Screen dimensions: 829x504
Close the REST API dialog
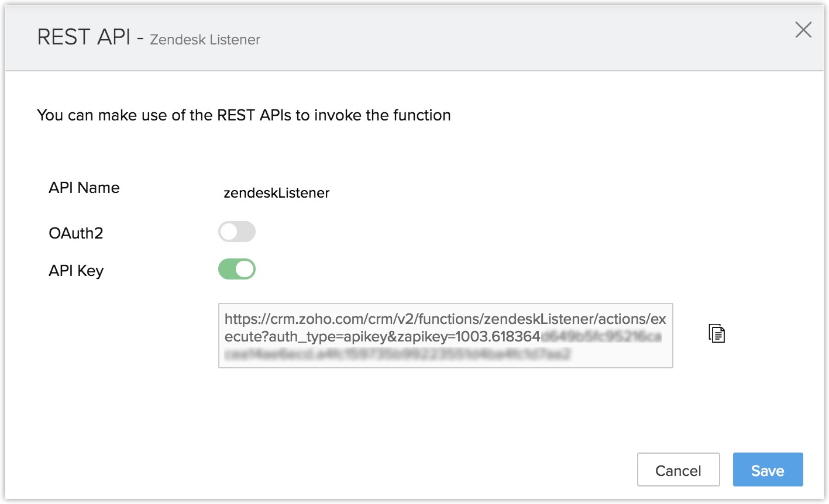tap(803, 30)
